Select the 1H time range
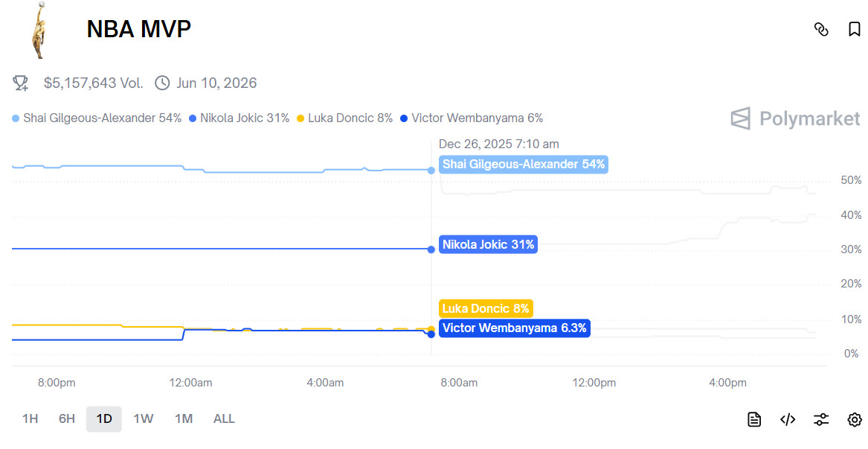 coord(30,418)
